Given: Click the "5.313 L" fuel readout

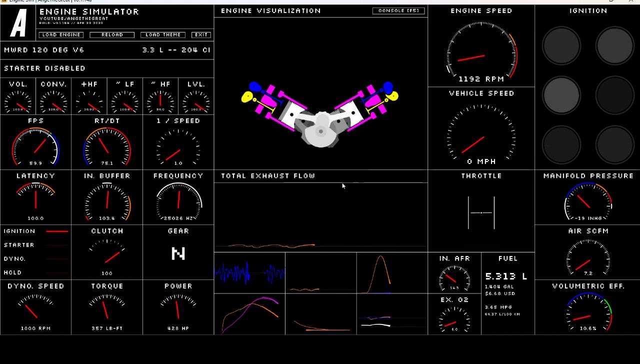Looking at the screenshot, I should coord(506,276).
